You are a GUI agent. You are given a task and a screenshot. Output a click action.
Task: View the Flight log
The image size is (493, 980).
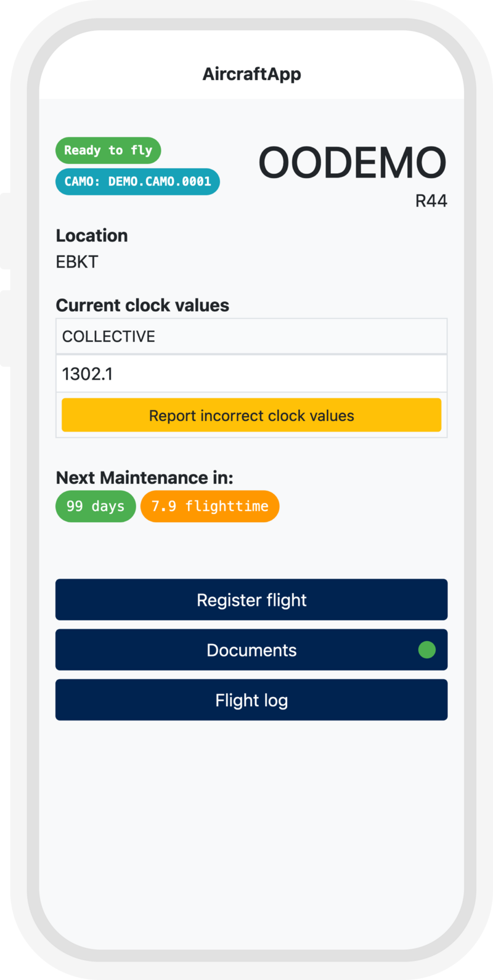click(251, 700)
